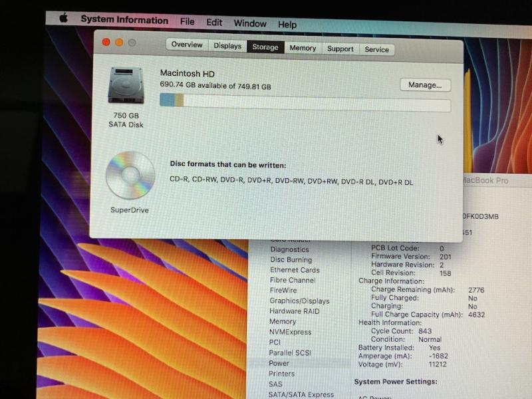
Task: Open the Apple menu
Action: tap(64, 19)
